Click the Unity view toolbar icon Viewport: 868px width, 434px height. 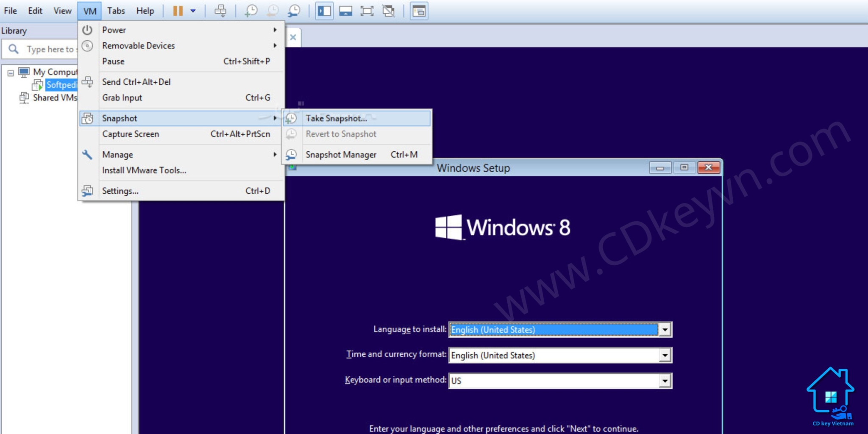[388, 11]
